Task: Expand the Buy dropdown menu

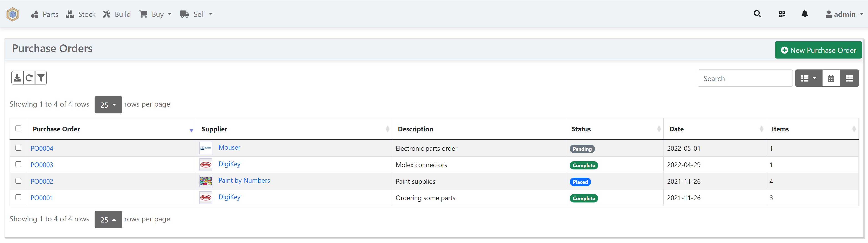Action: tap(156, 14)
